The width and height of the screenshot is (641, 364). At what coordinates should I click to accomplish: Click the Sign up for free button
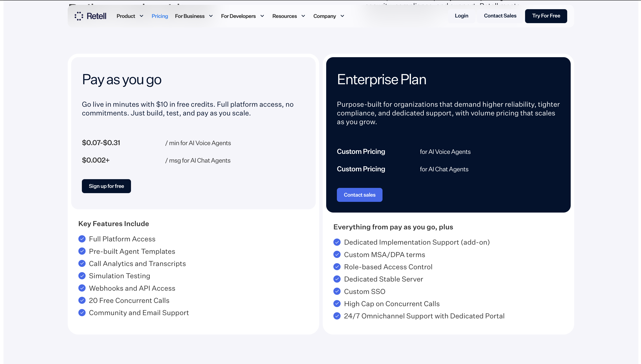click(106, 186)
